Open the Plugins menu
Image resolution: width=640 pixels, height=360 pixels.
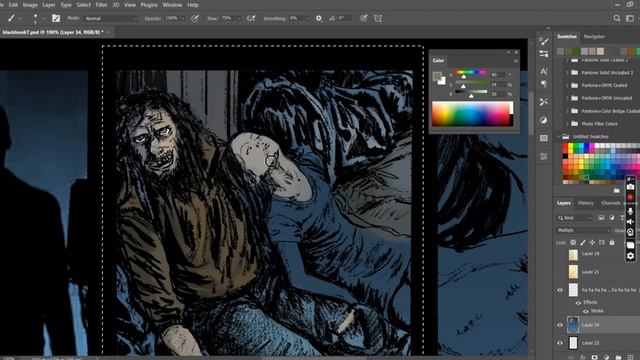149,5
